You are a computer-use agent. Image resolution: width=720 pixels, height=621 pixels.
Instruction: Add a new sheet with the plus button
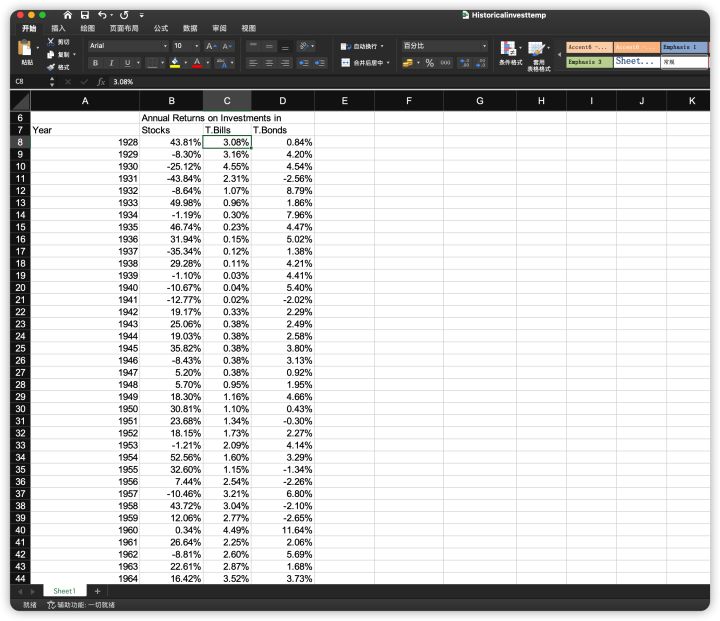97,591
